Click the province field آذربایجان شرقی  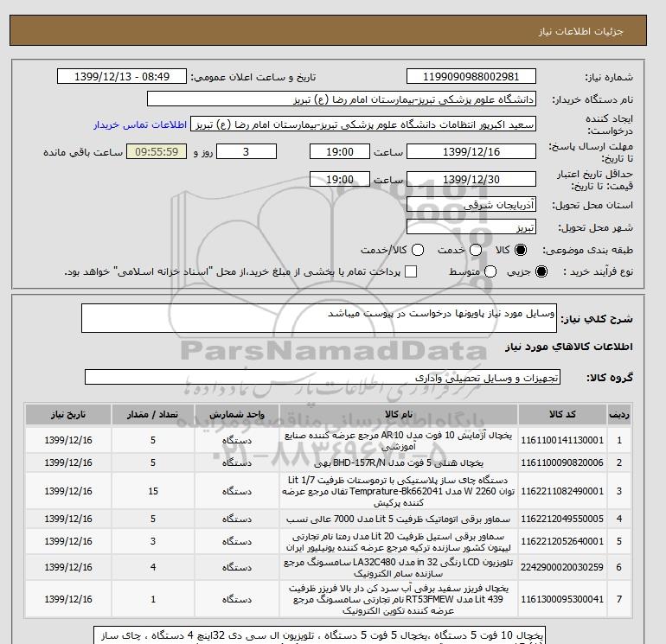(471, 205)
